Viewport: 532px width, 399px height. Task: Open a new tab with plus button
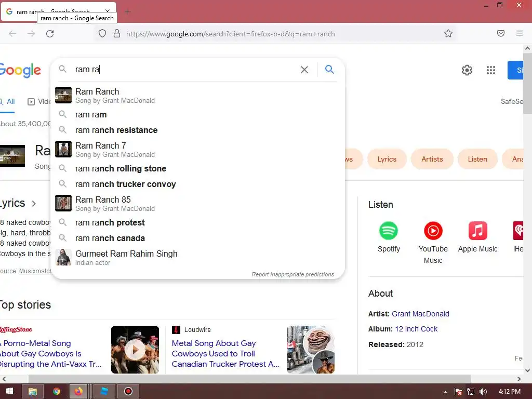pos(128,12)
